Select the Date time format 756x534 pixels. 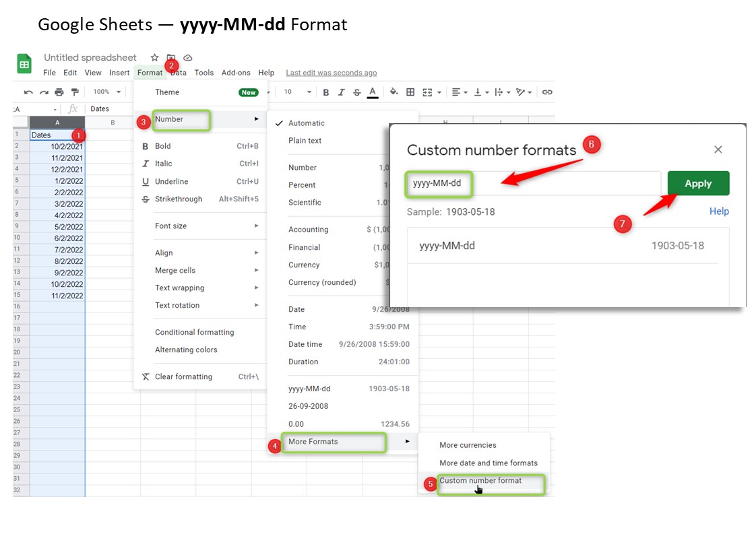343,344
